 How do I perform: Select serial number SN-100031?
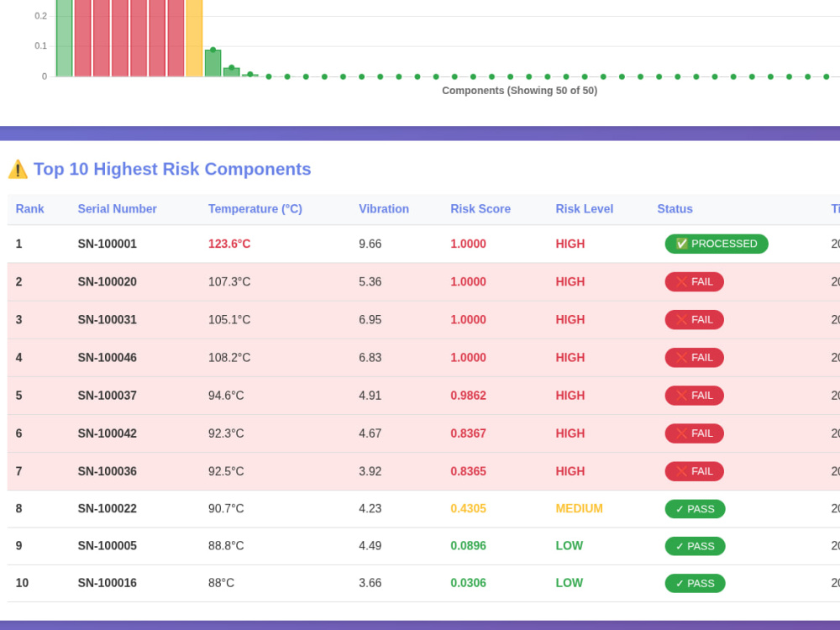108,320
